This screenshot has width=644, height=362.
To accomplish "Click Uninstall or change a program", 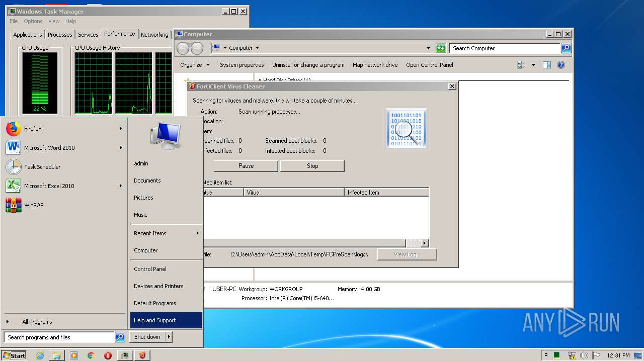I will point(308,65).
